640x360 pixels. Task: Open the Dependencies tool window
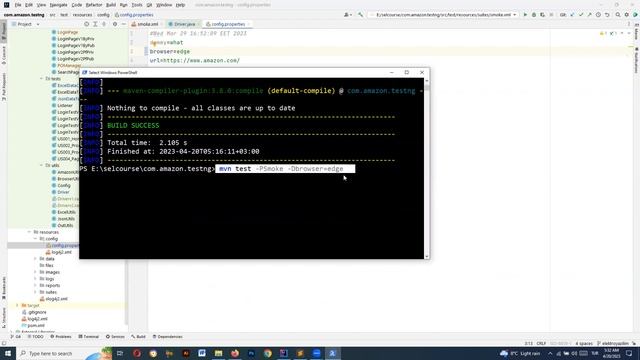167,337
